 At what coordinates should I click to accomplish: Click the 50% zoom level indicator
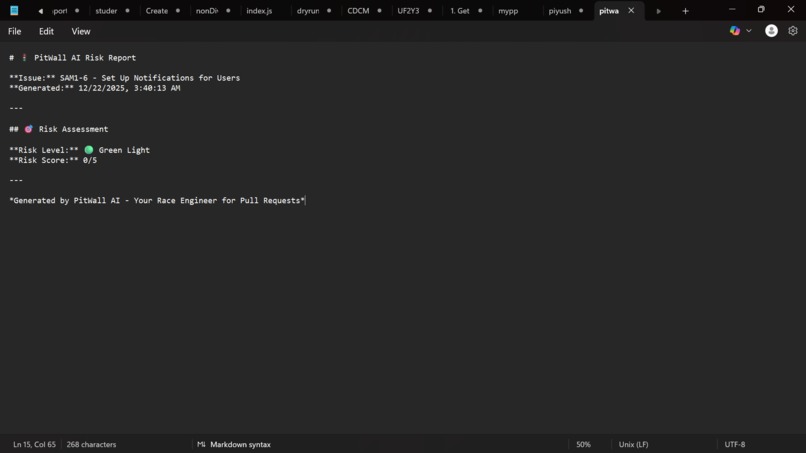coord(583,444)
